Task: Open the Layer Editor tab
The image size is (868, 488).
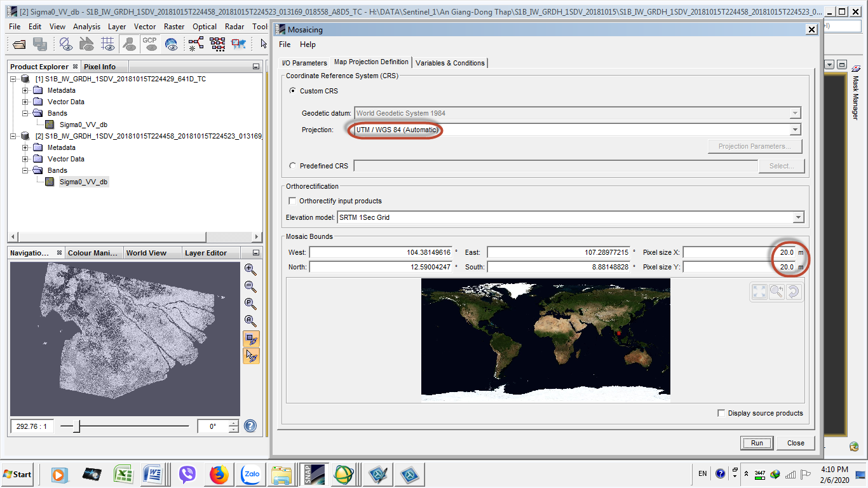Action: tap(206, 253)
